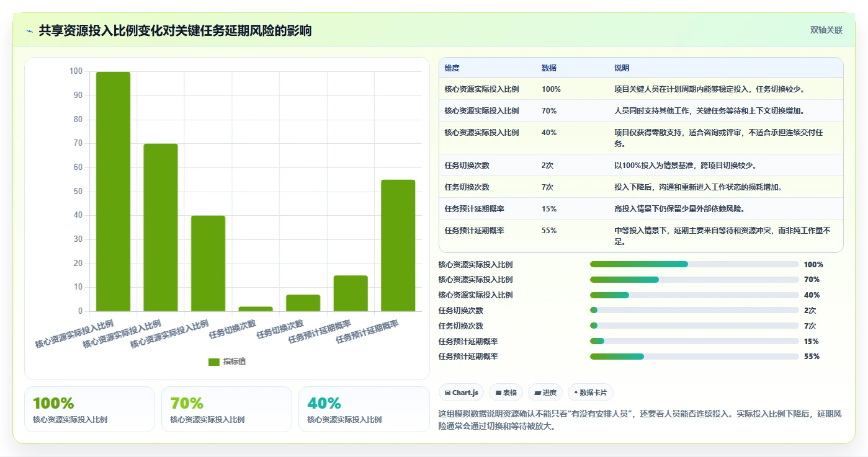Click the 维度 column header
The height and width of the screenshot is (457, 868).
tap(452, 68)
